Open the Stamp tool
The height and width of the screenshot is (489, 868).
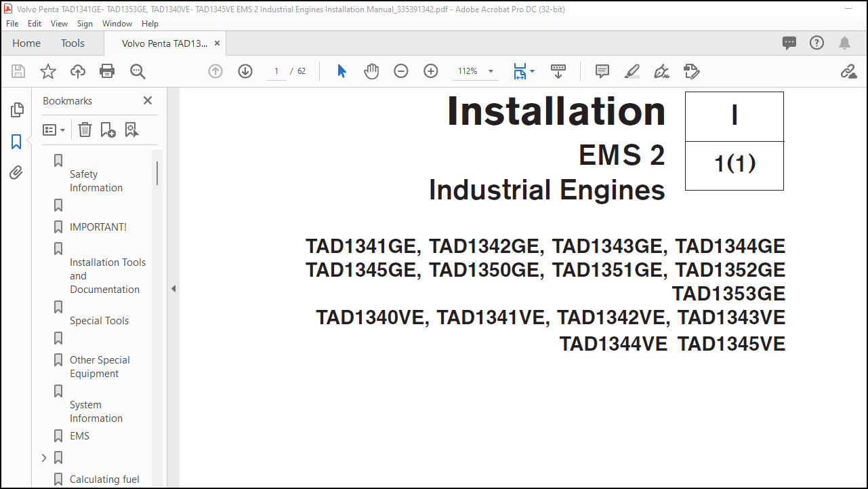pos(691,71)
